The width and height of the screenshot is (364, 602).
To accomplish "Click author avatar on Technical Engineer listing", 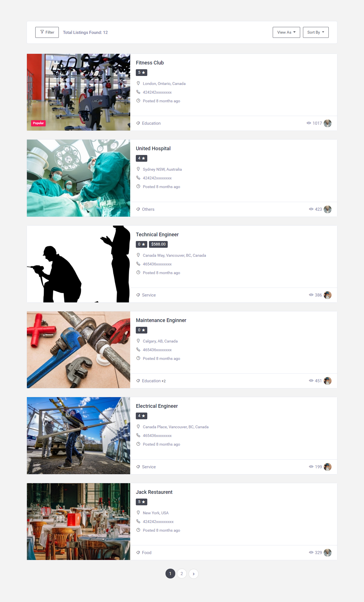I will coord(327,295).
